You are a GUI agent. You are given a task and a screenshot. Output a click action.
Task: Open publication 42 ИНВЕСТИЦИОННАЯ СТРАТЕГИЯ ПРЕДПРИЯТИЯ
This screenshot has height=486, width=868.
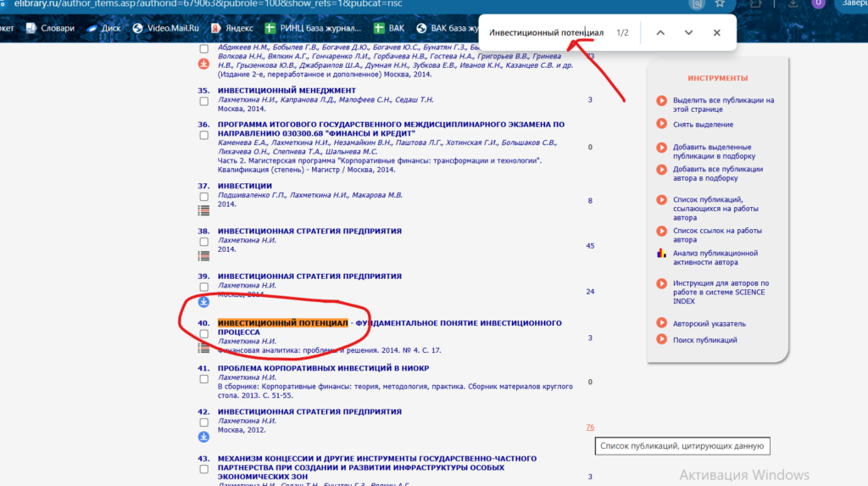pos(309,411)
